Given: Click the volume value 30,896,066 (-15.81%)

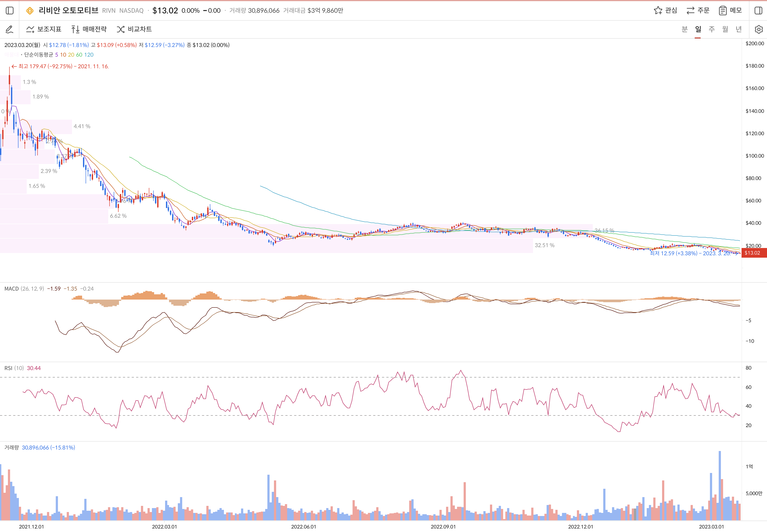Looking at the screenshot, I should 48,447.
